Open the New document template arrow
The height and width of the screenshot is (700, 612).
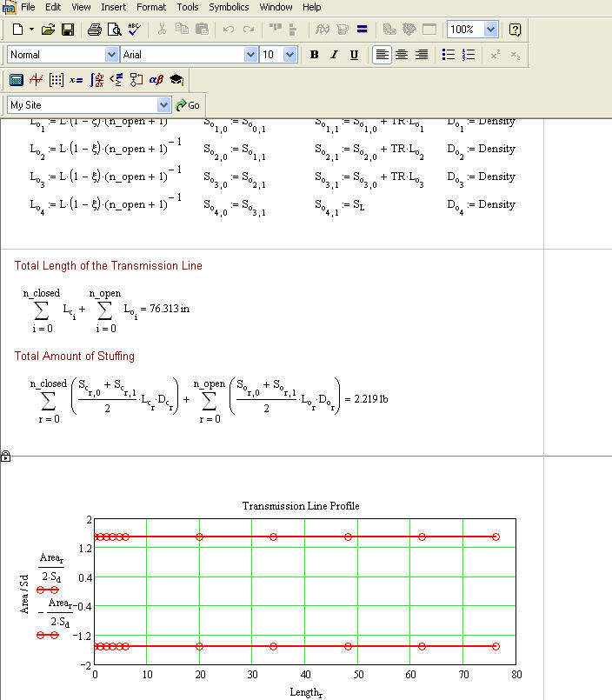[31, 30]
